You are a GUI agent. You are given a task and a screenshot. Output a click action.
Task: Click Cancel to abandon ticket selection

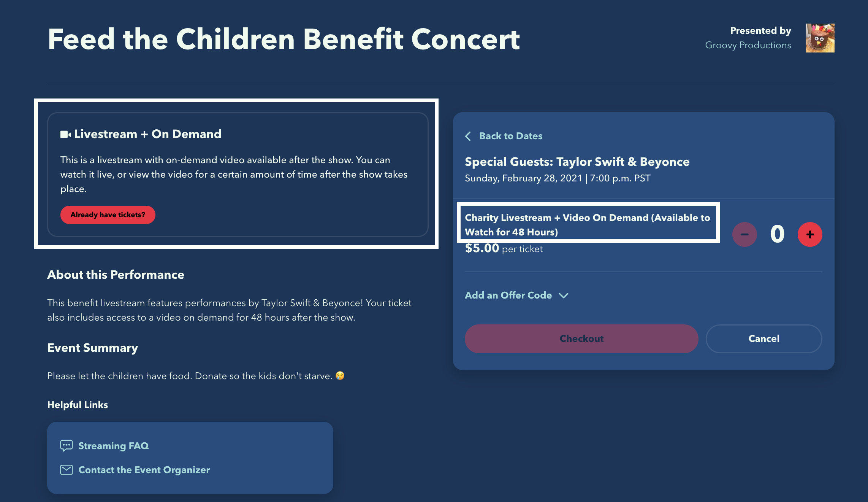[x=763, y=338]
